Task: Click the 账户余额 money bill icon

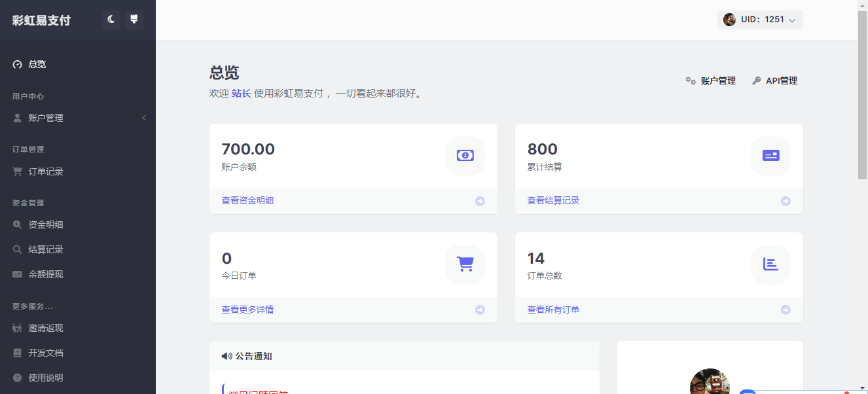Action: (465, 156)
